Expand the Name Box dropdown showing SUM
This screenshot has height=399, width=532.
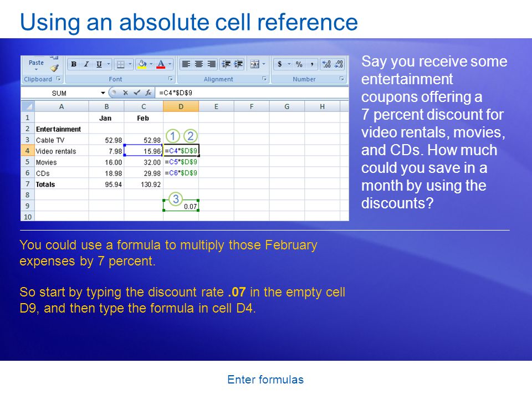pos(103,93)
